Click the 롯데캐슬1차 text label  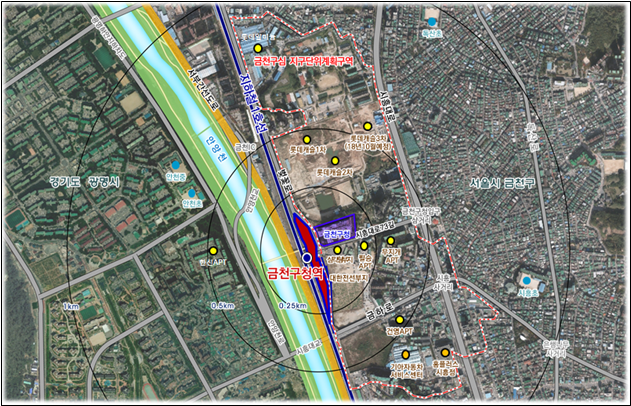point(308,150)
